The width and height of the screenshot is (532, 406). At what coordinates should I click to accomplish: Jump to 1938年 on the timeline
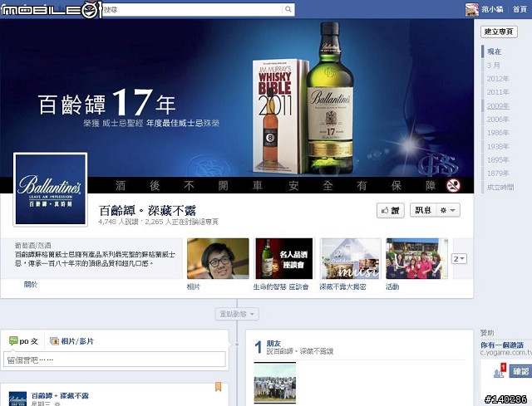click(x=498, y=146)
